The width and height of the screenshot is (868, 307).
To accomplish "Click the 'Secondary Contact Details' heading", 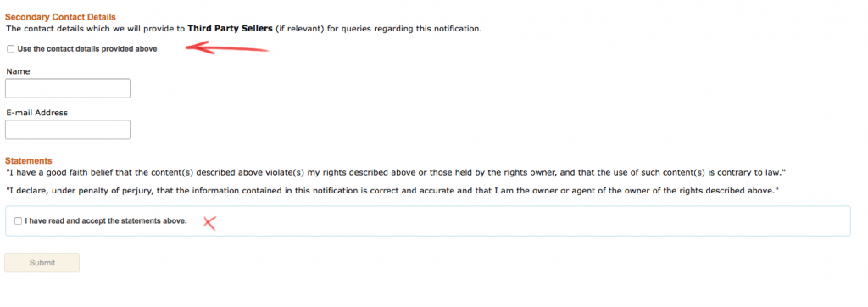I will point(60,18).
